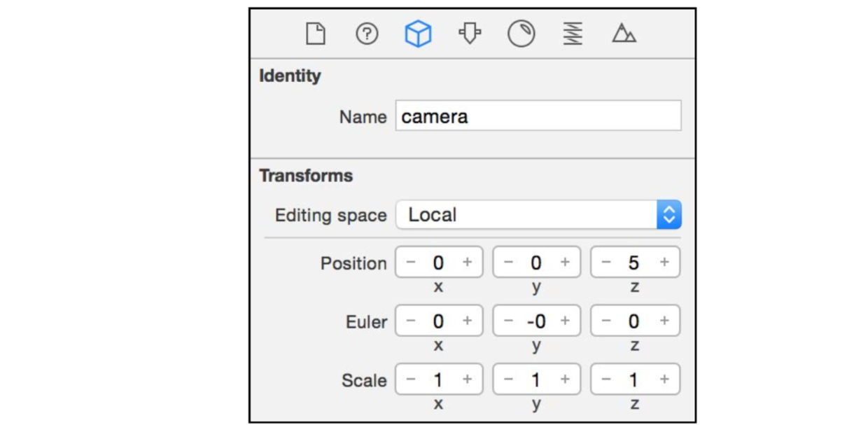The image size is (868, 425).
Task: Decrement the Position y stepper
Action: click(x=508, y=263)
